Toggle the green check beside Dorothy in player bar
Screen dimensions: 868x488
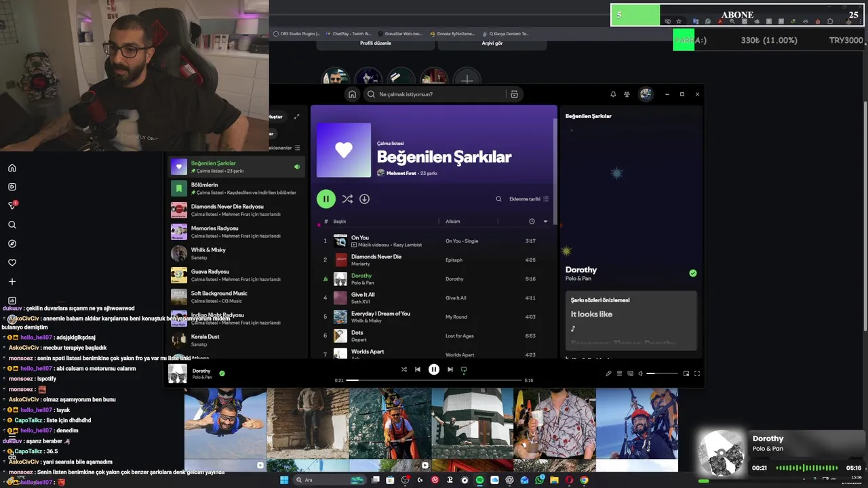(x=222, y=373)
